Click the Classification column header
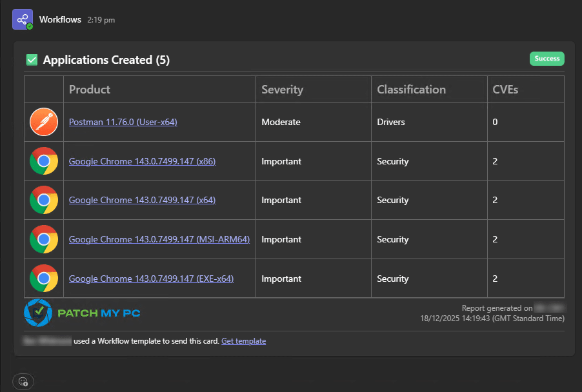 click(x=411, y=90)
